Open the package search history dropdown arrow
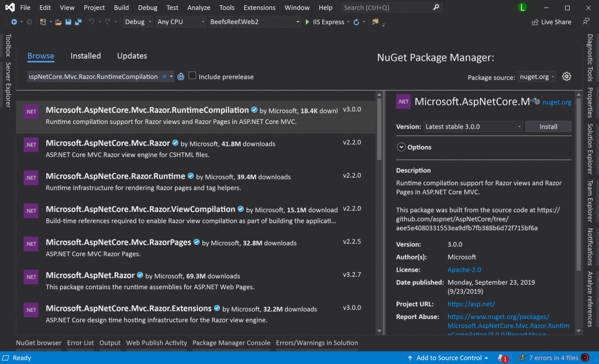Image resolution: width=599 pixels, height=364 pixels. (x=171, y=77)
